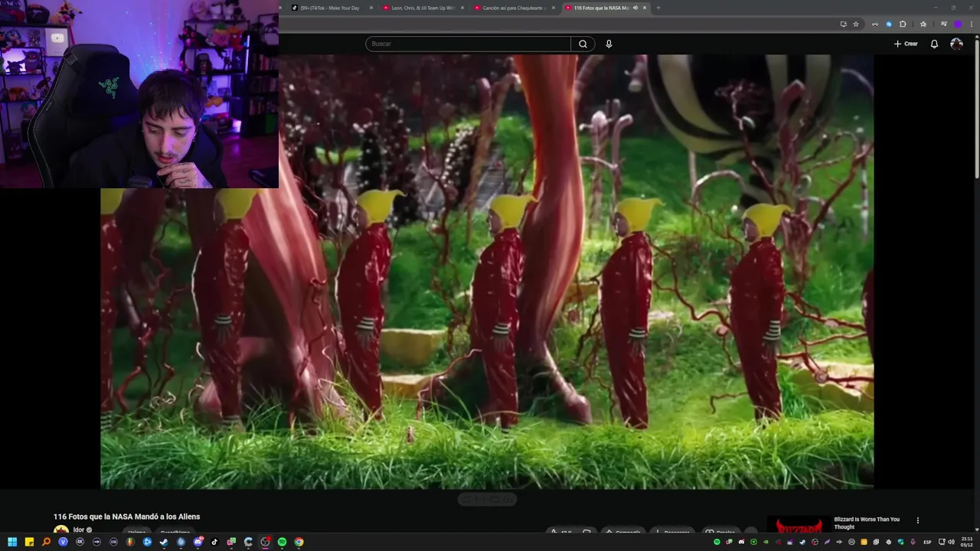Screen dimensions: 980x551
Task: Click the Razer logo on webcam overlay chair
Action: click(109, 86)
